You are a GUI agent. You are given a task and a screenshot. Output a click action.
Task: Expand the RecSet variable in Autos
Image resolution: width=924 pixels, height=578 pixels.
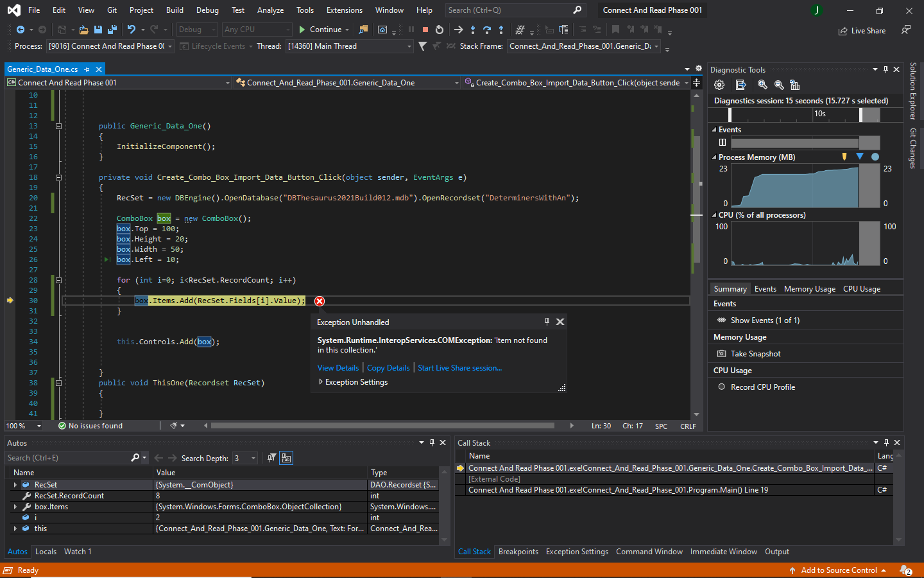pyautogui.click(x=15, y=485)
